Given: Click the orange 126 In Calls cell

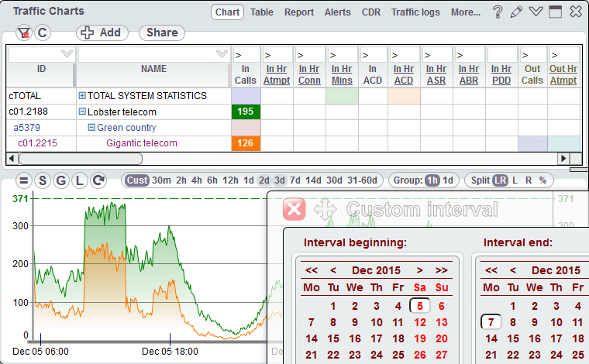Looking at the screenshot, I should [246, 143].
